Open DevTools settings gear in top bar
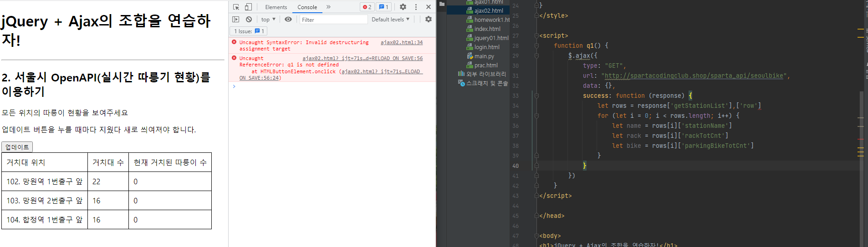The width and height of the screenshot is (868, 247). (403, 7)
